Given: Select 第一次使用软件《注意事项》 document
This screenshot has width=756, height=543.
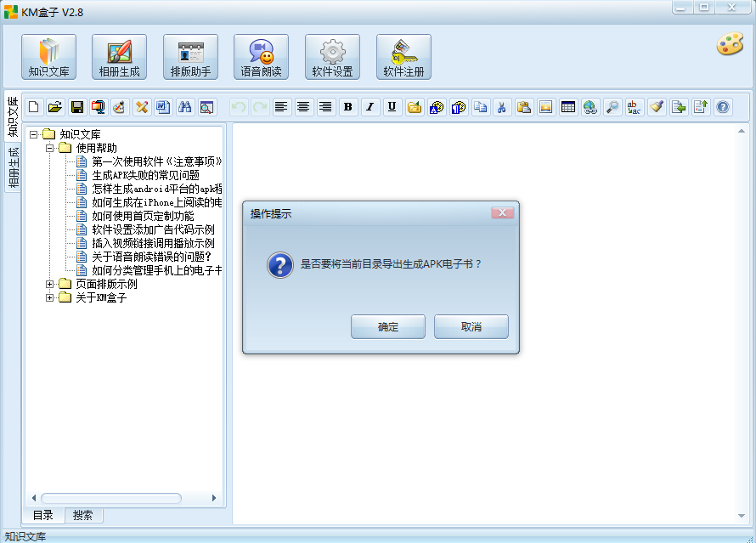Looking at the screenshot, I should coord(156,161).
